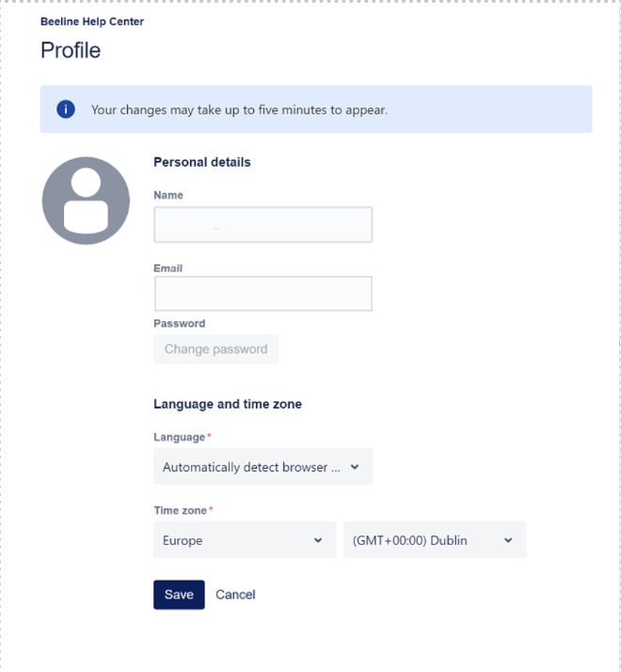Click the five minutes notice text
The image size is (621, 672).
(x=239, y=110)
